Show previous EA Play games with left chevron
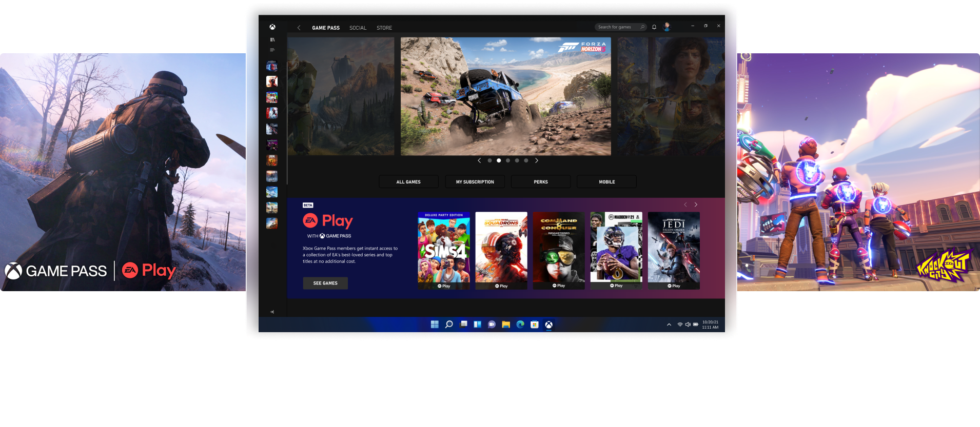This screenshot has height=427, width=980. pyautogui.click(x=685, y=205)
